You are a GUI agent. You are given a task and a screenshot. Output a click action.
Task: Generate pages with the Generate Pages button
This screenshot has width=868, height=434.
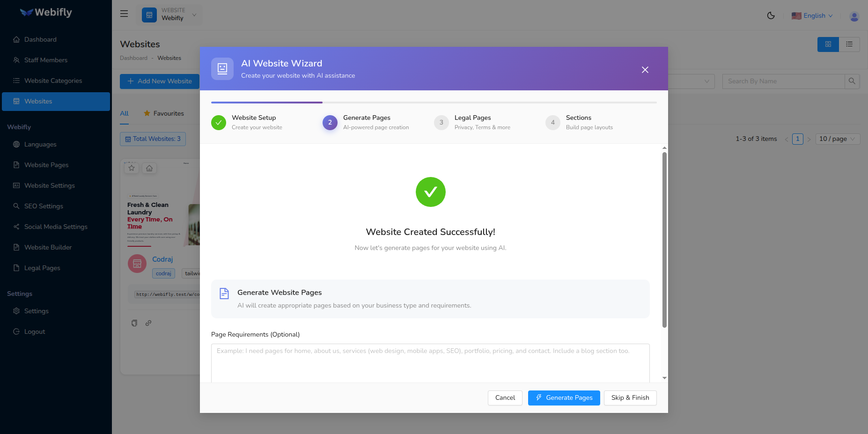tap(564, 397)
